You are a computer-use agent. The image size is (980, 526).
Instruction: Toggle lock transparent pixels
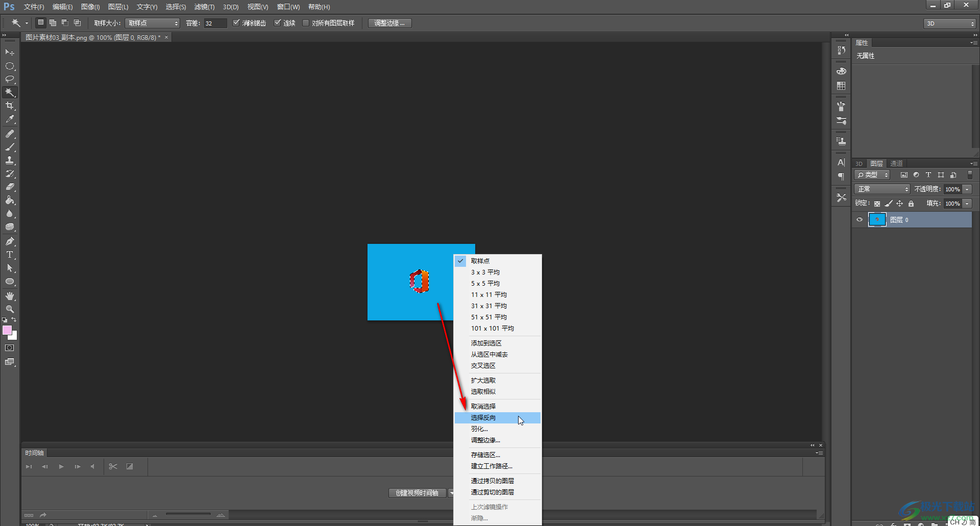tap(877, 204)
